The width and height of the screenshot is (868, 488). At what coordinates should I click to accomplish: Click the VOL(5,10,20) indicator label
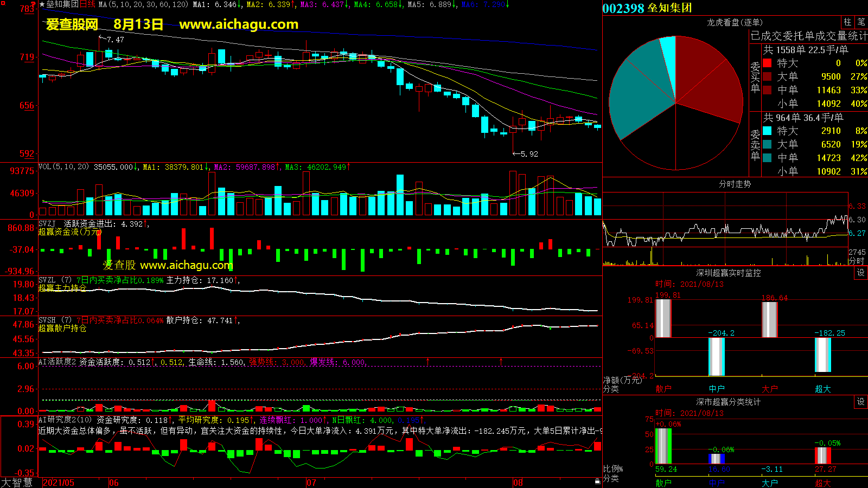point(63,167)
